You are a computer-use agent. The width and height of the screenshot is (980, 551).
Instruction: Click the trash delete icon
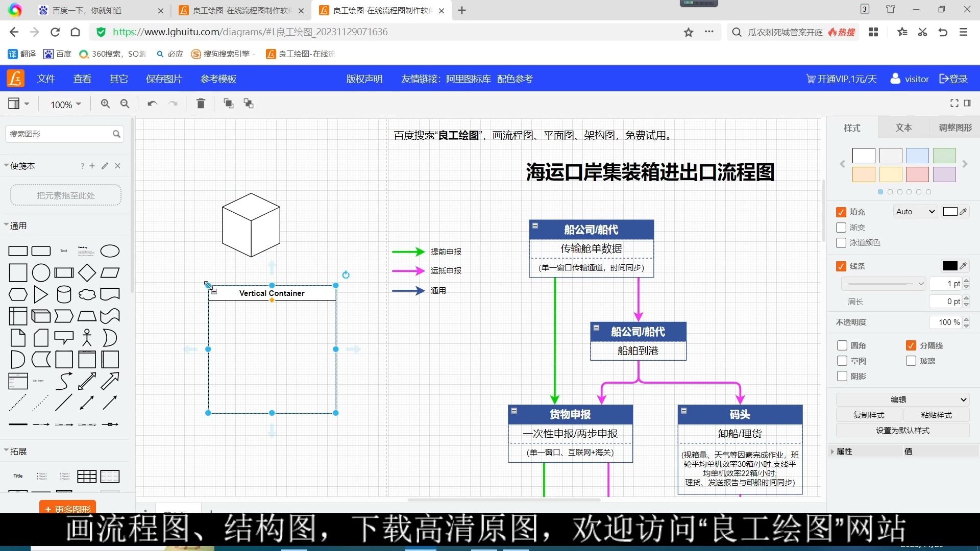(201, 104)
